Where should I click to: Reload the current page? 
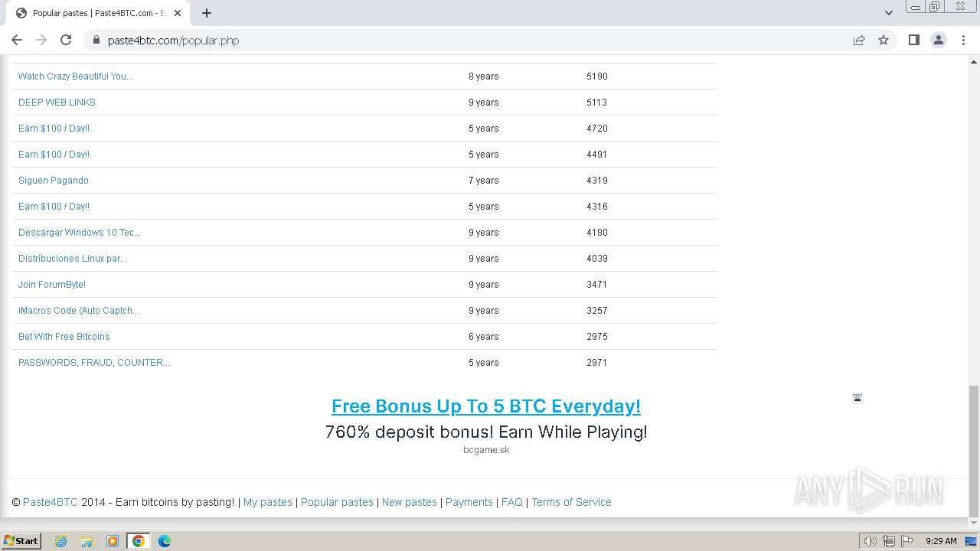click(66, 40)
